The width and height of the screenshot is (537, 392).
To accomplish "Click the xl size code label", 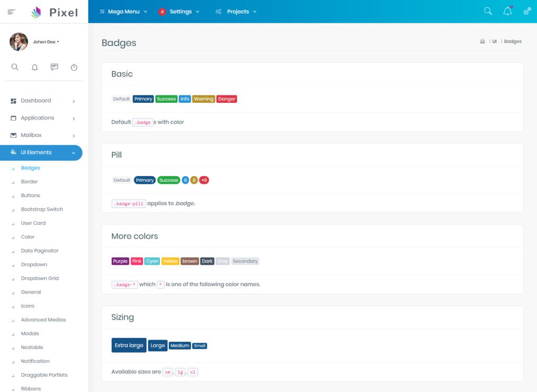I will pos(193,372).
